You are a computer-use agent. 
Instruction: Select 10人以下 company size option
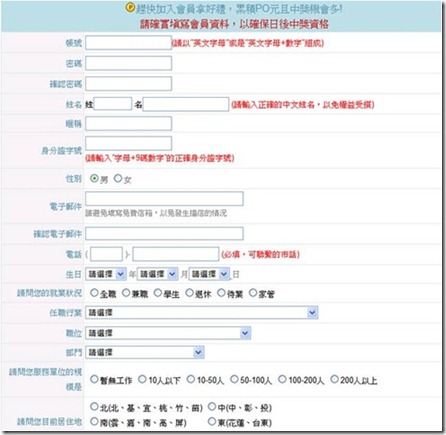click(142, 379)
